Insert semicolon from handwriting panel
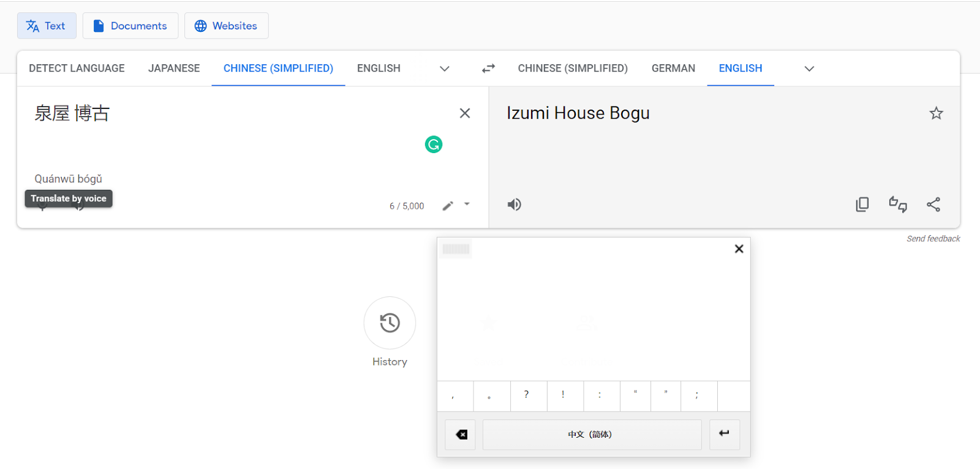Viewport: 980px width, 469px height. point(699,396)
